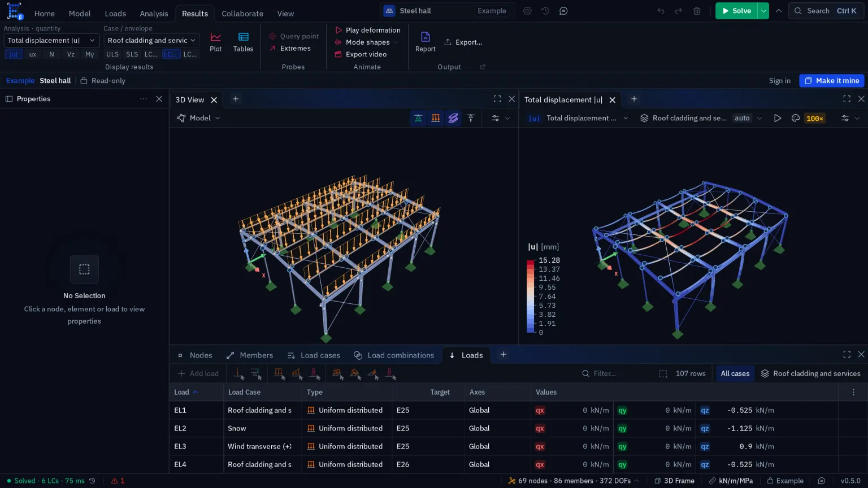
Task: Switch to the Model ribbon tab
Action: click(x=80, y=14)
